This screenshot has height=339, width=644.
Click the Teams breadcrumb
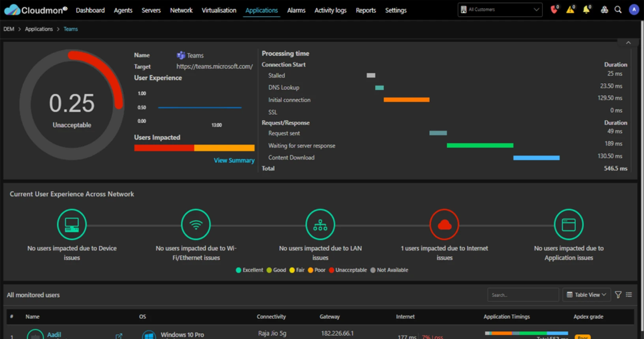(x=71, y=29)
